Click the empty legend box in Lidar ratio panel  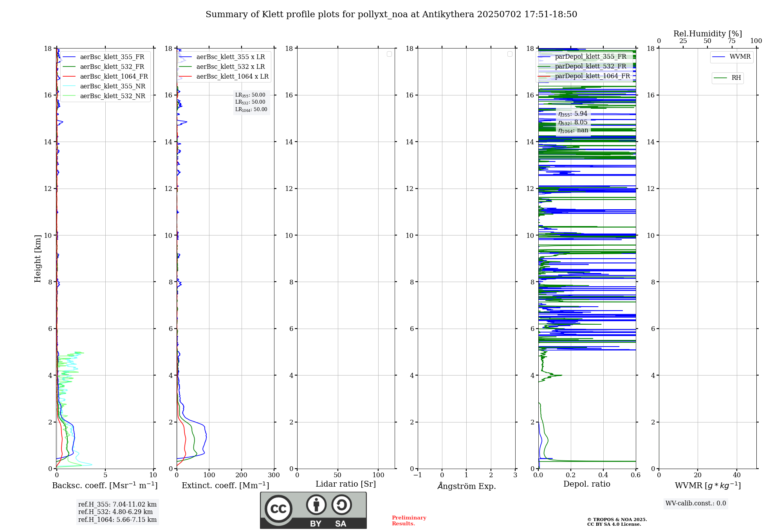389,54
